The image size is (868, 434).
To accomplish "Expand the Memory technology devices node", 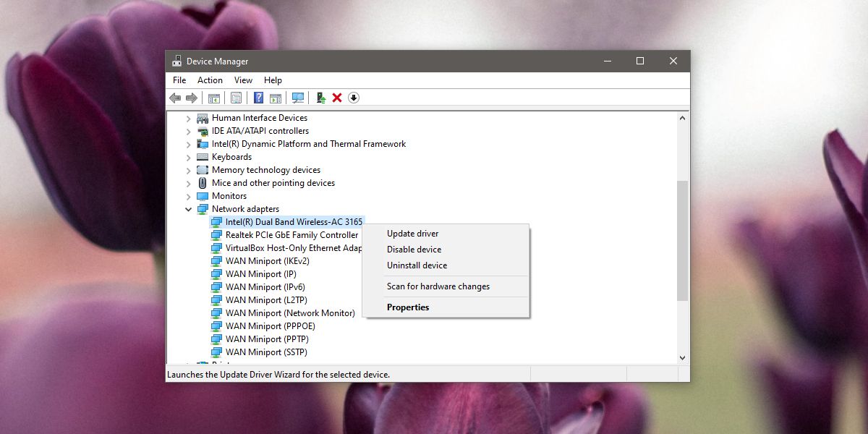I will (189, 170).
